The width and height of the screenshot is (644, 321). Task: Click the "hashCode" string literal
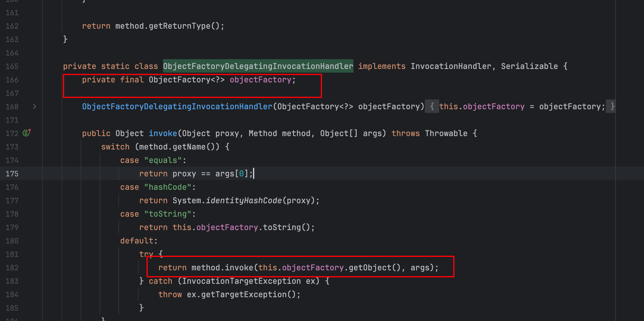coord(168,187)
